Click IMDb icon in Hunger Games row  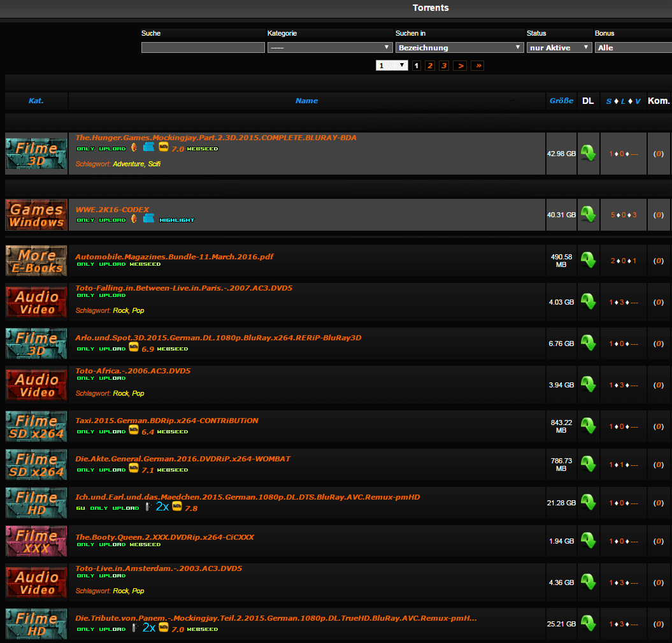point(163,147)
